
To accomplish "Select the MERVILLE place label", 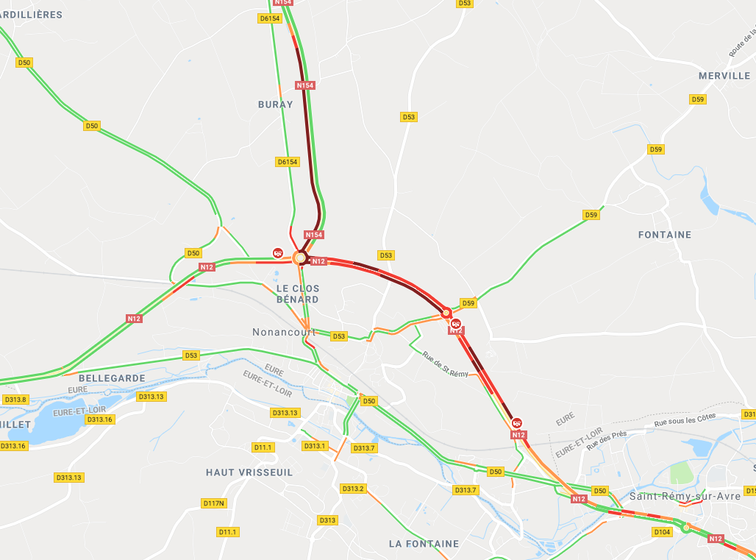I will point(724,76).
